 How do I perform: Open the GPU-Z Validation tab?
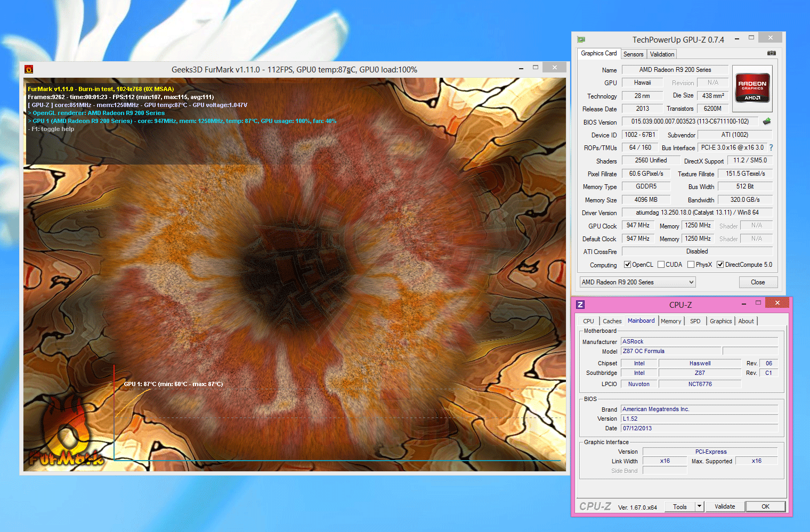[x=662, y=54]
